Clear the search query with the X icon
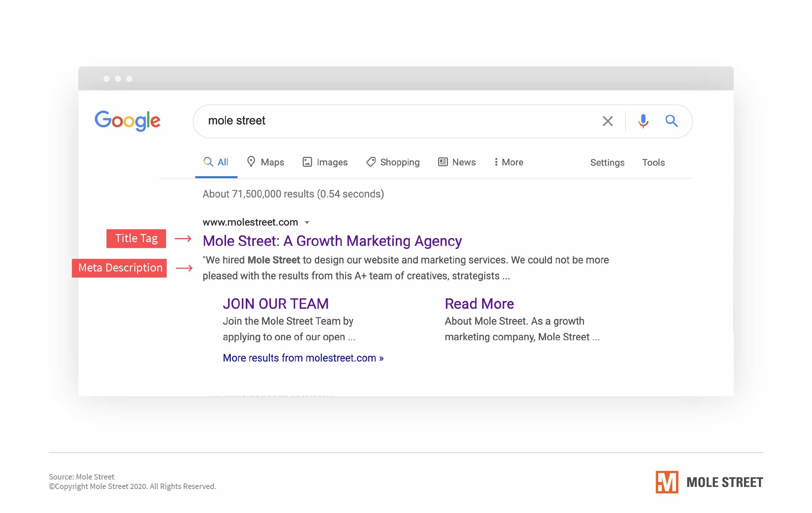Screen dimensions: 812x513 tap(608, 121)
